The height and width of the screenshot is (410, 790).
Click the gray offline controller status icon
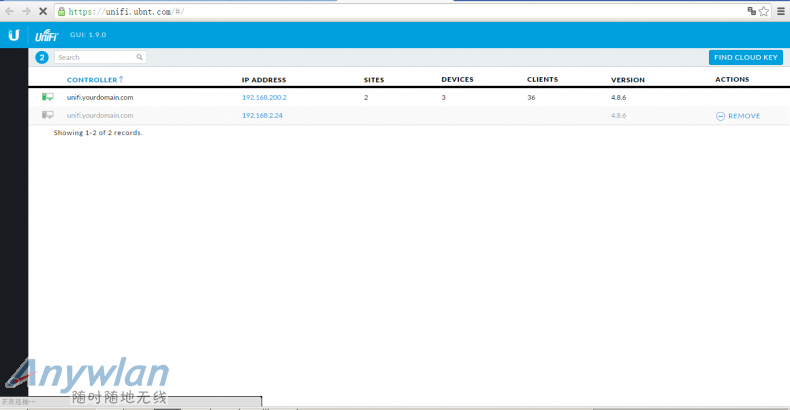[x=47, y=115]
